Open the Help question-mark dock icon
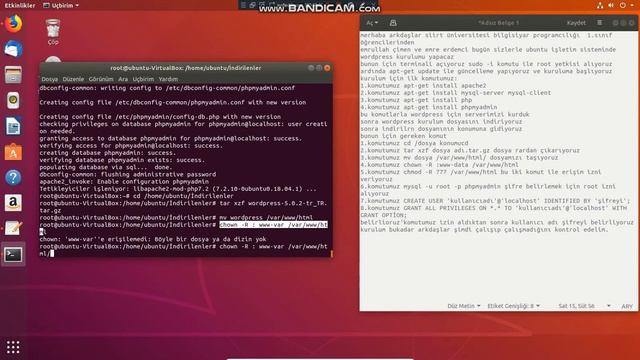 pos(13,178)
